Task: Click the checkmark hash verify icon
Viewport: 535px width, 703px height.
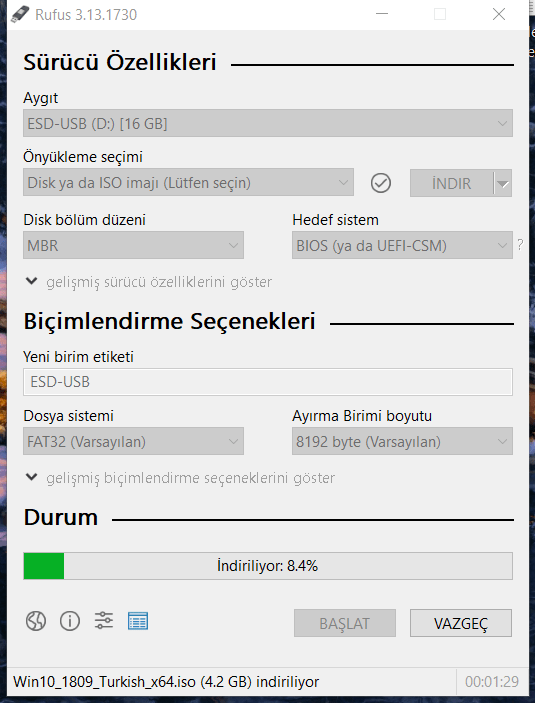Action: tap(381, 183)
